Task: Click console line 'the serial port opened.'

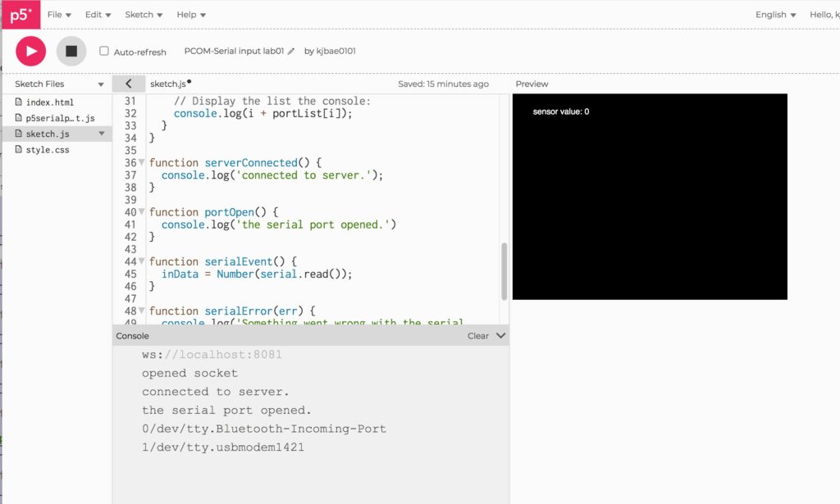Action: (226, 411)
